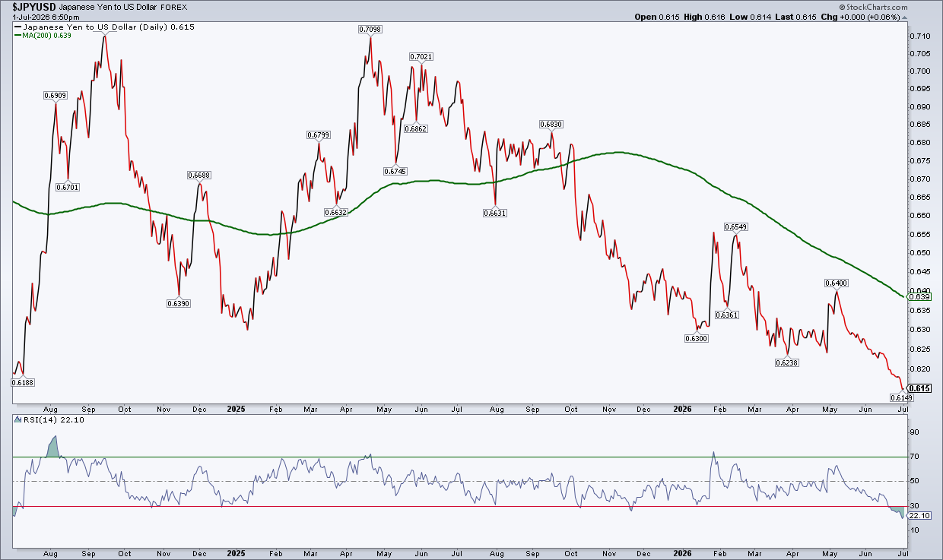Click the 0.7098 peak price label
The width and height of the screenshot is (943, 560).
[370, 29]
